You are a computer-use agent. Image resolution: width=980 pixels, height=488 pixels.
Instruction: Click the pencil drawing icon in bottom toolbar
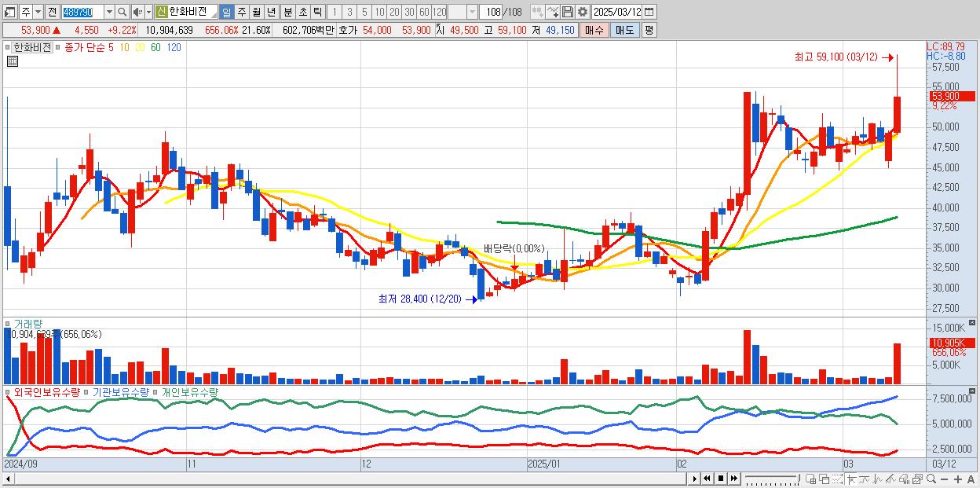[890, 479]
